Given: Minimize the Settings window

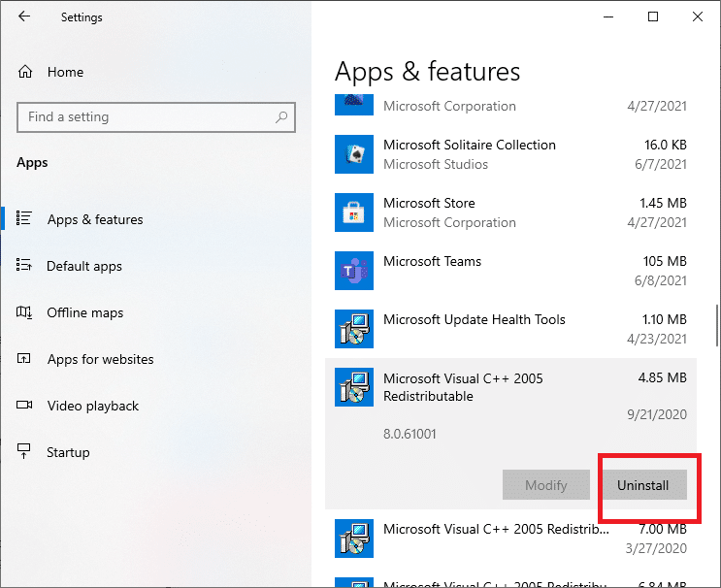Looking at the screenshot, I should 608,17.
